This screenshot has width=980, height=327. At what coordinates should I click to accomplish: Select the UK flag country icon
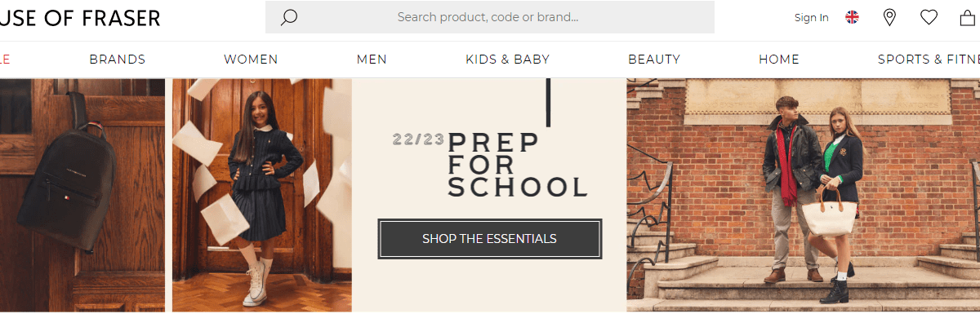click(852, 17)
